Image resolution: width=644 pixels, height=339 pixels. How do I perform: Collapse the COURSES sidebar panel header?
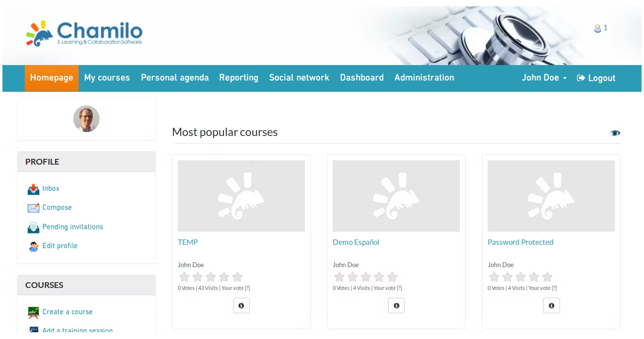[86, 285]
